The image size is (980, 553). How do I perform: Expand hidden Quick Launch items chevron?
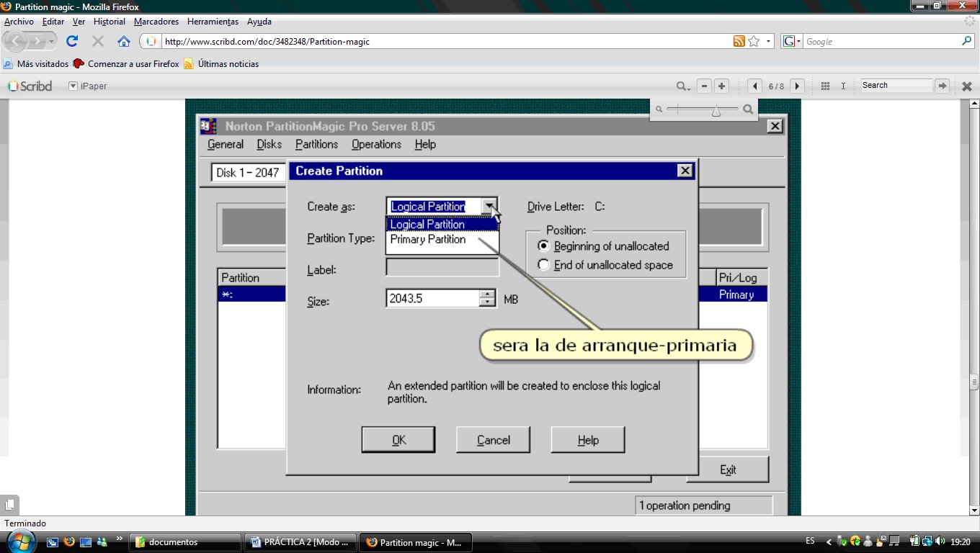(x=119, y=537)
